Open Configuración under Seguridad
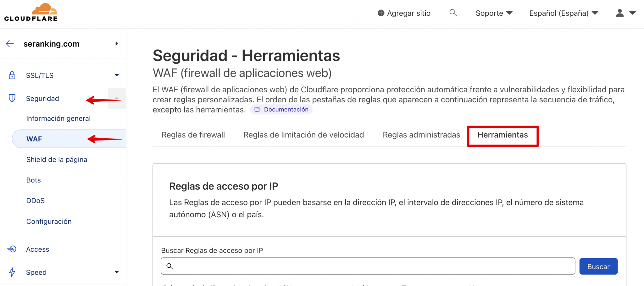This screenshot has height=286, width=644. coord(49,221)
